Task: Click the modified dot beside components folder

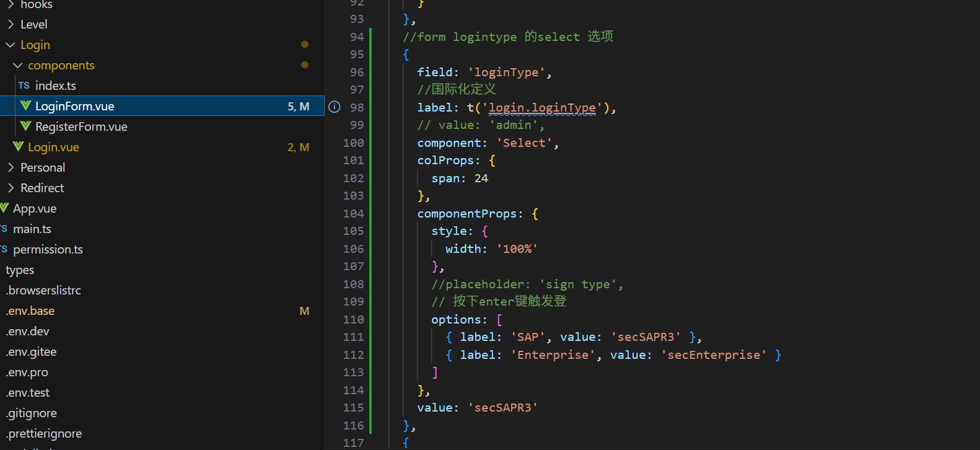Action: (x=304, y=64)
